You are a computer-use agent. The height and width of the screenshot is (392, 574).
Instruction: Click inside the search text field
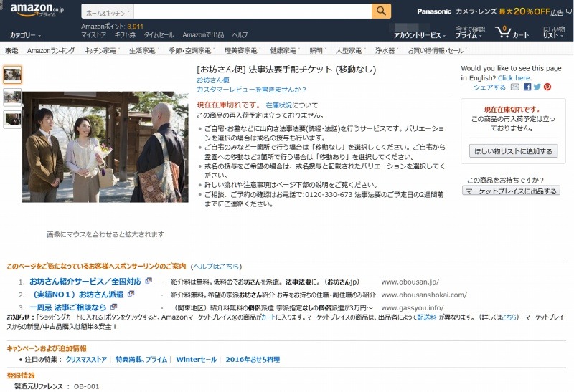tap(253, 11)
